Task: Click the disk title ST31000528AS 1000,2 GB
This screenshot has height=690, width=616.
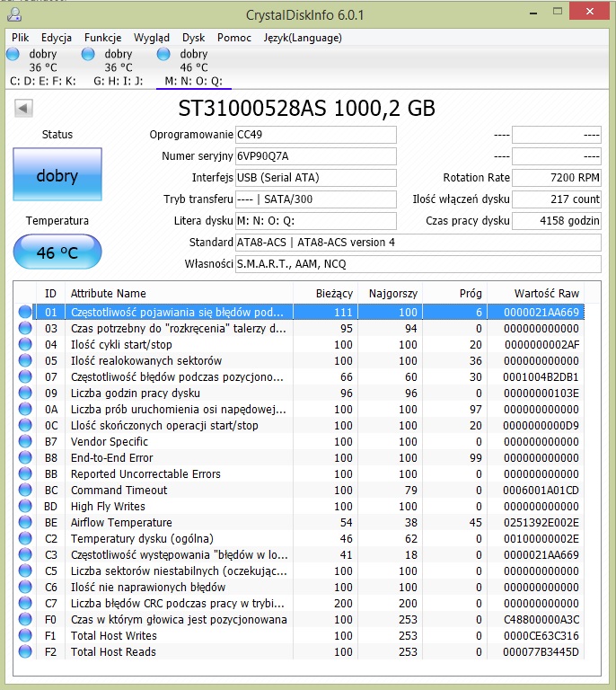Action: [306, 108]
